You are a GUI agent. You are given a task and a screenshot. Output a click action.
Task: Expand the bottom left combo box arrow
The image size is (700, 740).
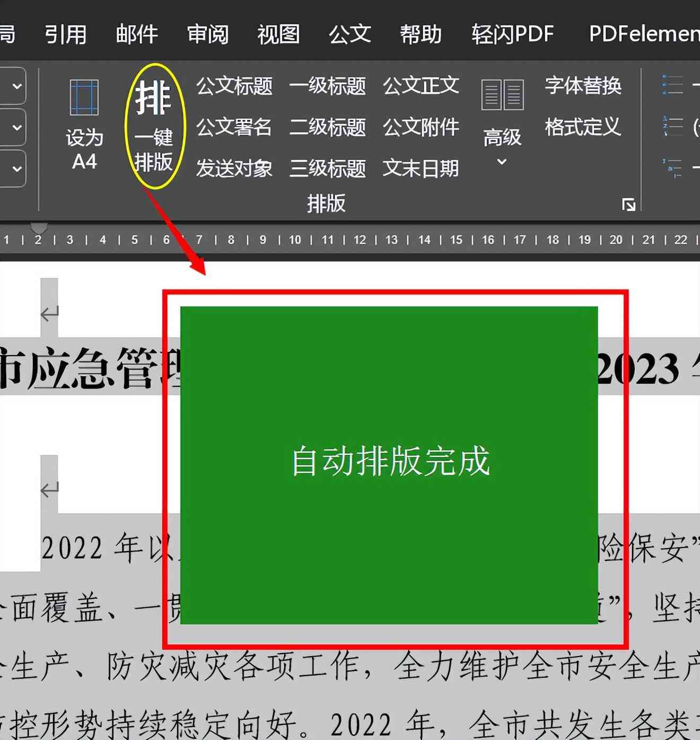[x=17, y=169]
